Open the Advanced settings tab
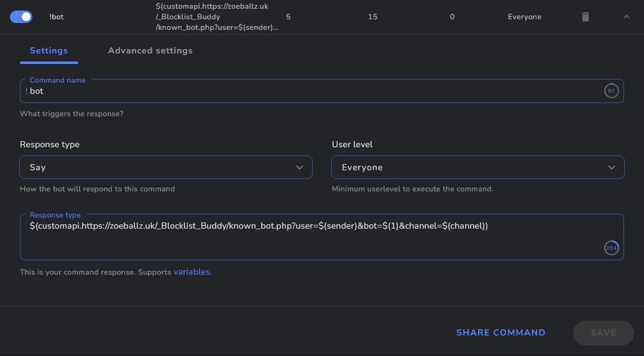 point(150,51)
